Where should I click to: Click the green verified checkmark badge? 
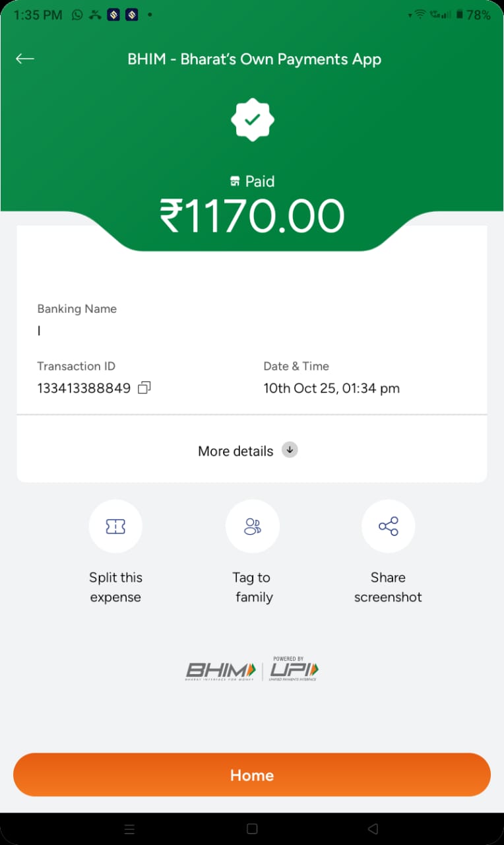pos(252,119)
